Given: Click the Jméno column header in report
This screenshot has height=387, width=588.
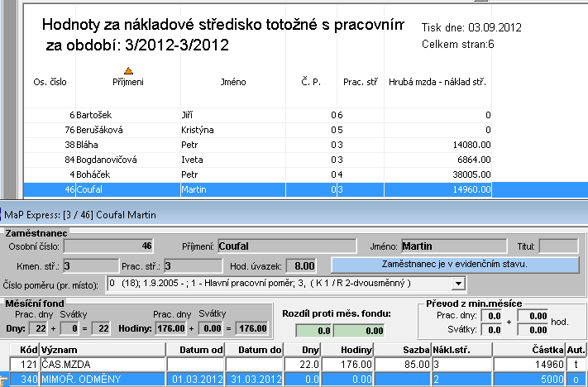Looking at the screenshot, I should (x=233, y=82).
